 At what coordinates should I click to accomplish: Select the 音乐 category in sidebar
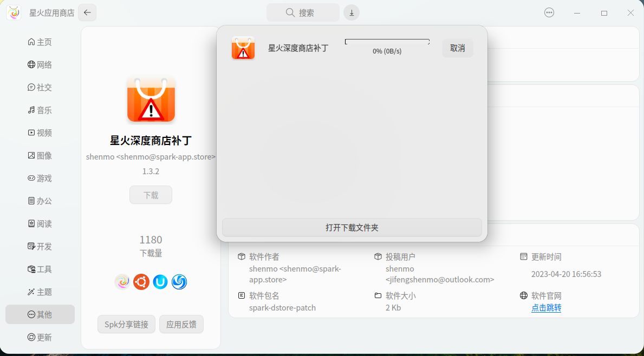click(41, 110)
